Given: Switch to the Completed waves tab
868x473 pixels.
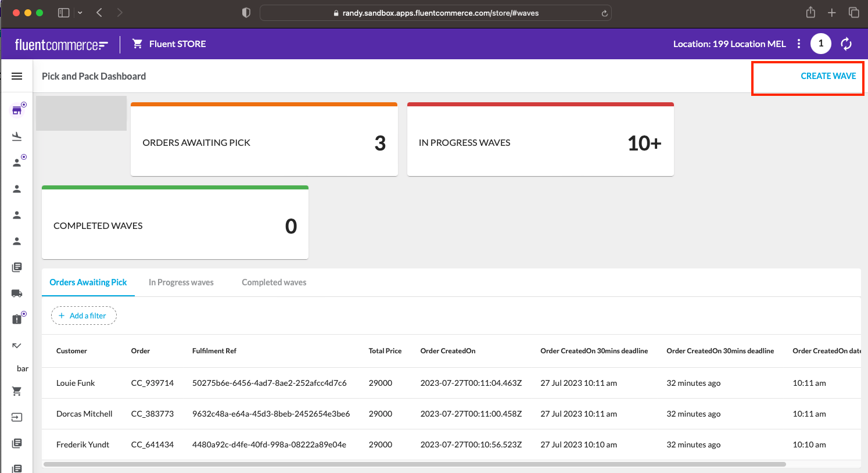Looking at the screenshot, I should click(x=274, y=282).
